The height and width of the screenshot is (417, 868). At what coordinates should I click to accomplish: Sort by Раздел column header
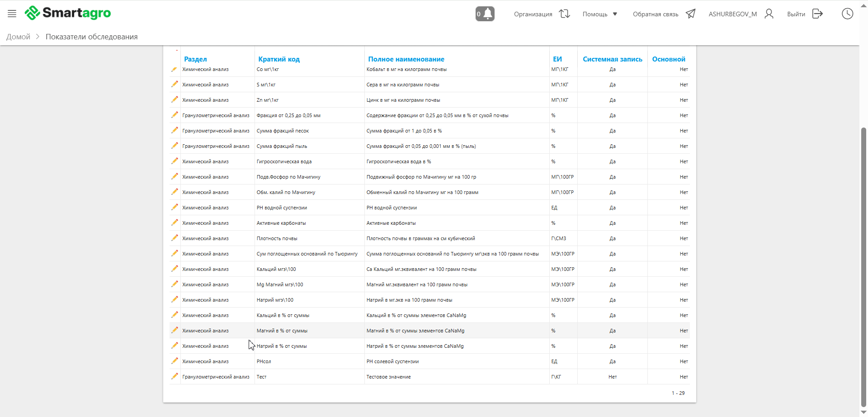tap(195, 59)
